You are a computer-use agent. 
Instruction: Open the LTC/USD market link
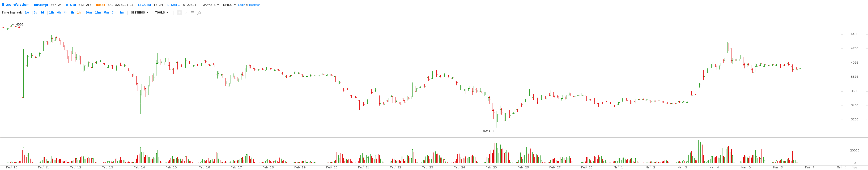pos(144,5)
